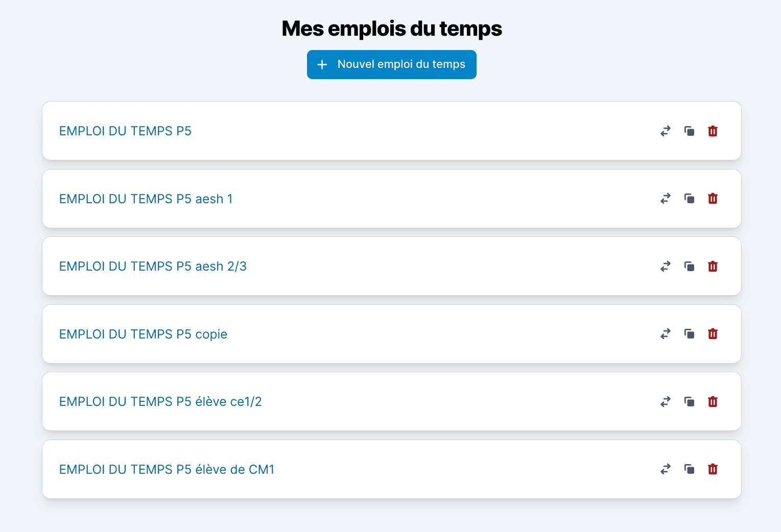The height and width of the screenshot is (532, 781).
Task: Delete the P5 élève de CM1 schedule
Action: pyautogui.click(x=713, y=469)
